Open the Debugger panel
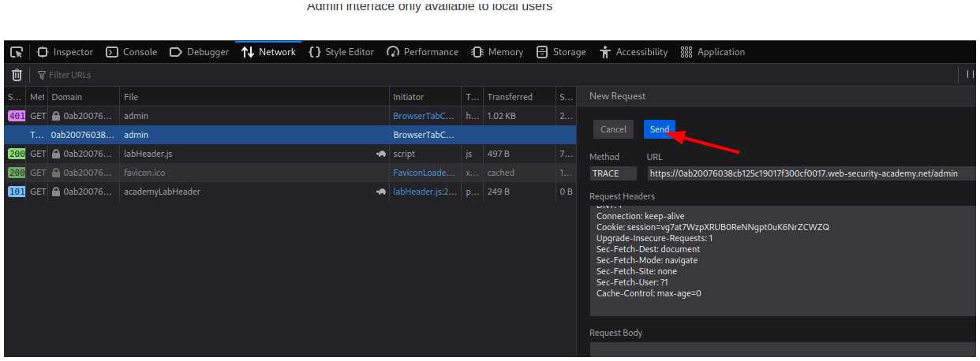The width and height of the screenshot is (980, 361). 199,52
